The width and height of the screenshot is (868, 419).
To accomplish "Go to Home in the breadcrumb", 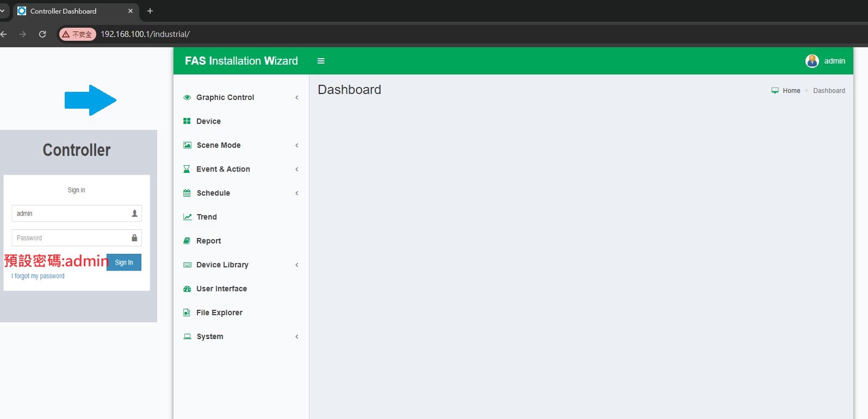I will coord(791,91).
